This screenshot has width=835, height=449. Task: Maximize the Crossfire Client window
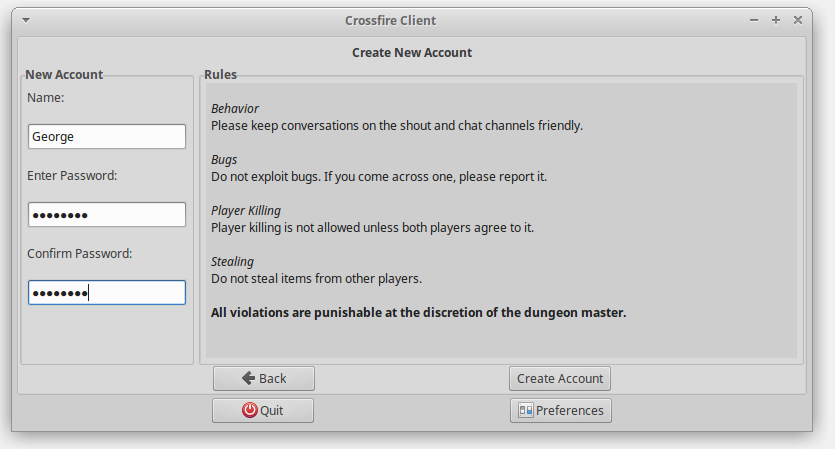coord(776,20)
